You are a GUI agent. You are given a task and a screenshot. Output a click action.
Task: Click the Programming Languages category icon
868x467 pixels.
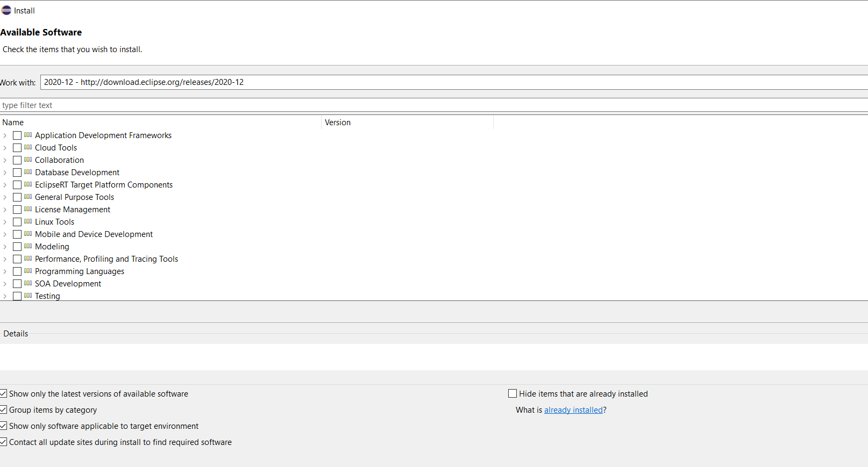tap(28, 271)
